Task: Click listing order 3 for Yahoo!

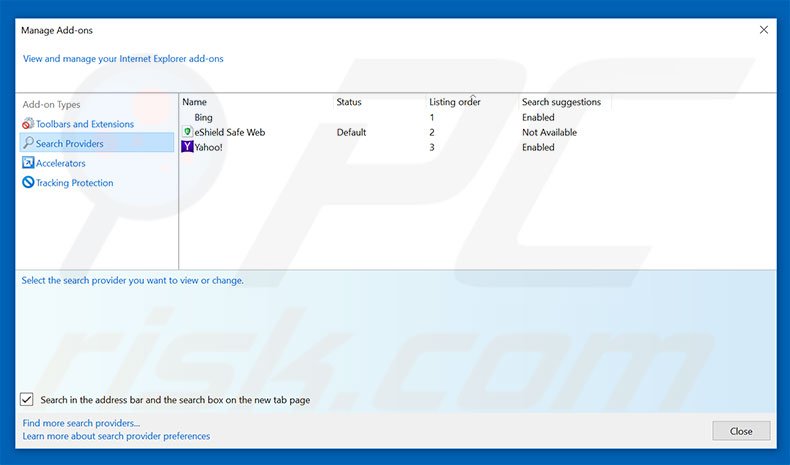Action: point(432,147)
